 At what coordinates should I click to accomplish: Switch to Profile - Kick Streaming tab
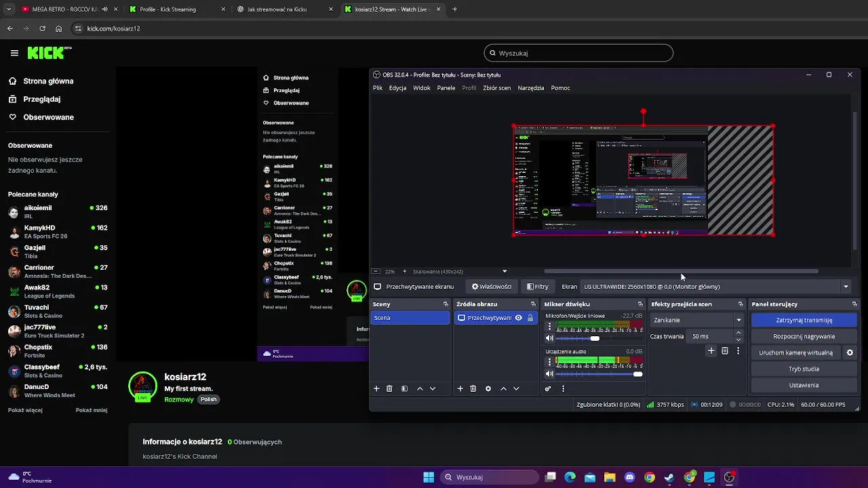pos(178,9)
